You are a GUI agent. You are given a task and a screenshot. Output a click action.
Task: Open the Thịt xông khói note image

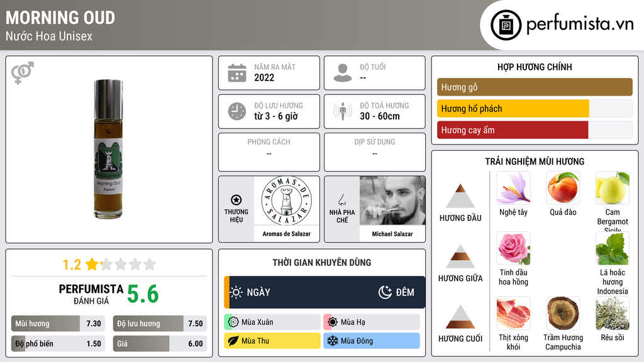pyautogui.click(x=513, y=314)
